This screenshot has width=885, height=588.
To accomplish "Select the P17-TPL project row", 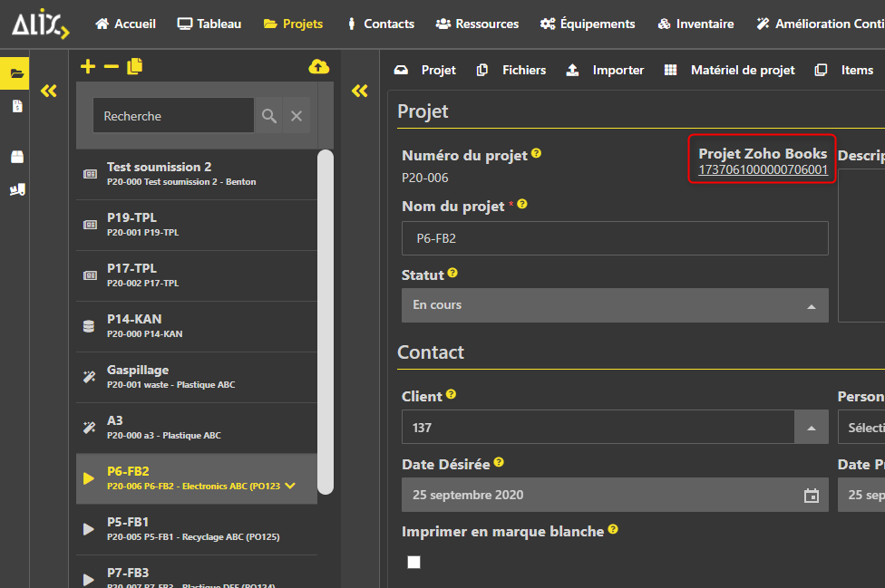I will 197,275.
